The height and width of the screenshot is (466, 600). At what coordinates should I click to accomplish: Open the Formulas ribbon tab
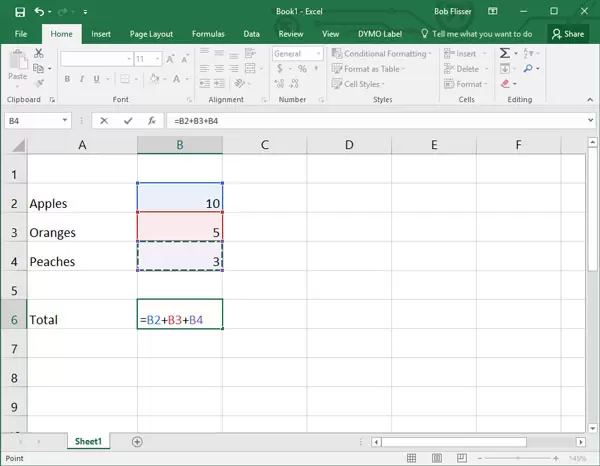(208, 33)
